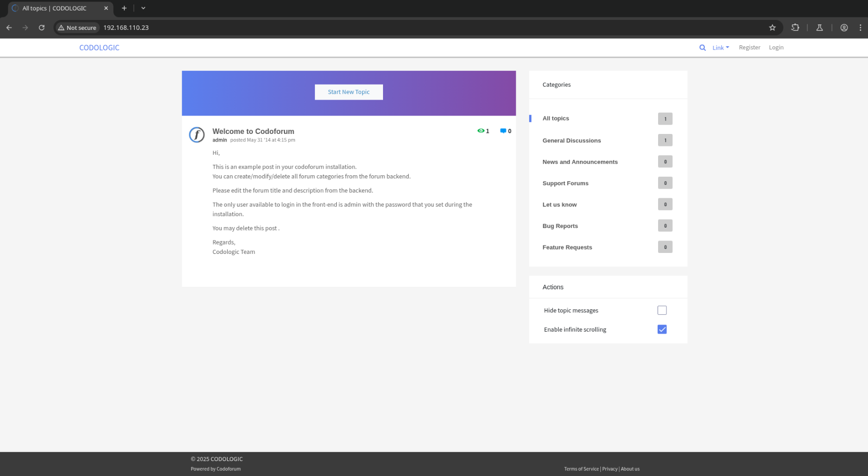This screenshot has height=476, width=868.
Task: Open About us footer link
Action: pyautogui.click(x=630, y=469)
